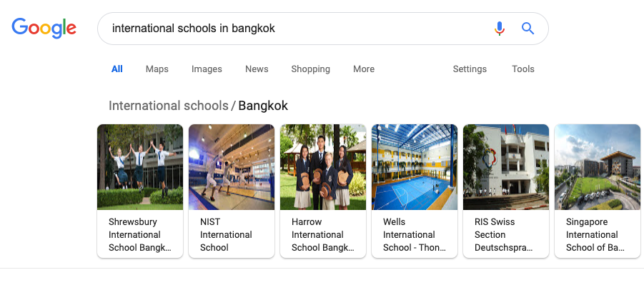Open the Shrewsbury International School photo

point(140,167)
